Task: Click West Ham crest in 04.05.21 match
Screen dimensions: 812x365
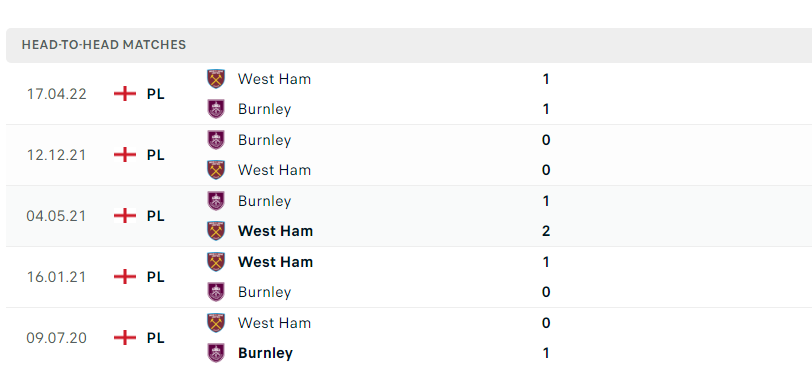Action: click(x=216, y=231)
